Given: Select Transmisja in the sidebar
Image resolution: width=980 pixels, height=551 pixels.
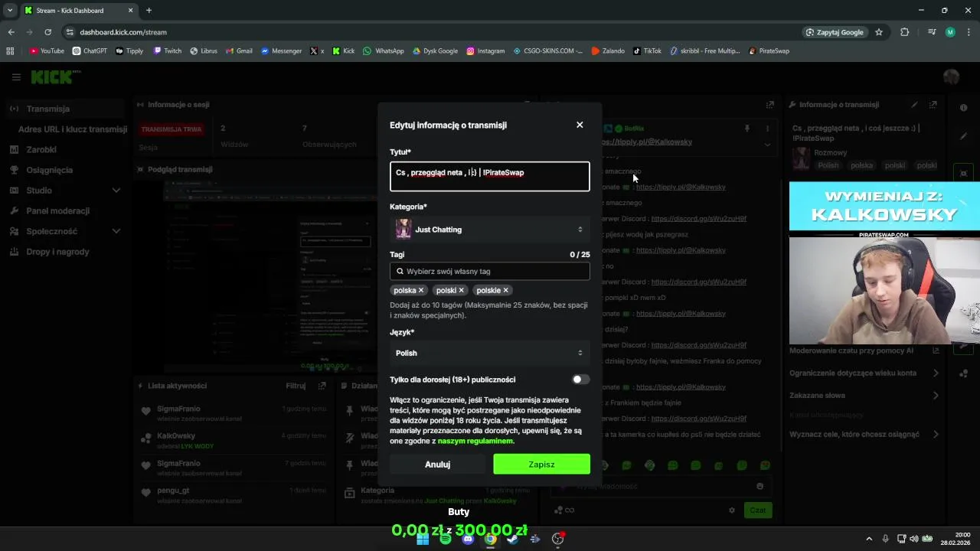Looking at the screenshot, I should click(65, 109).
